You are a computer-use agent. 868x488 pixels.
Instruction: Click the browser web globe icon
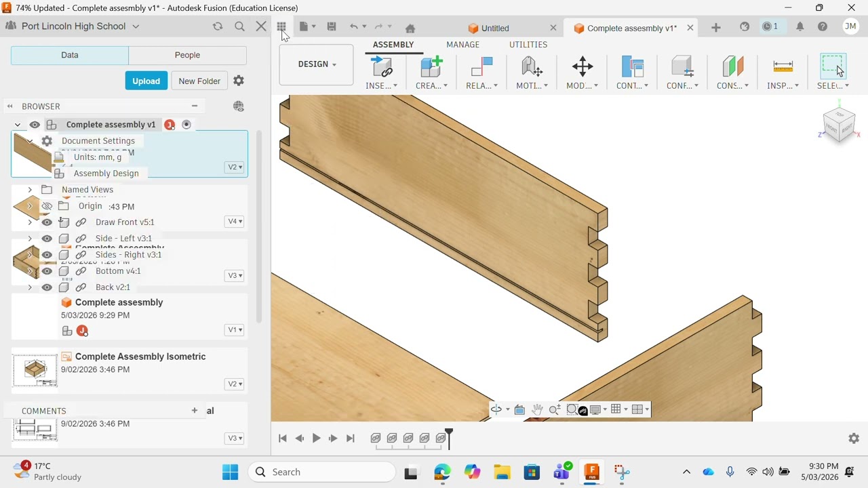(x=239, y=106)
